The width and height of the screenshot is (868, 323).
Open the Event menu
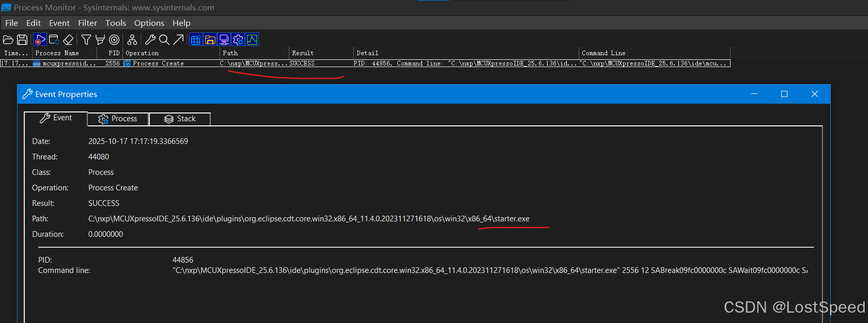click(x=59, y=23)
